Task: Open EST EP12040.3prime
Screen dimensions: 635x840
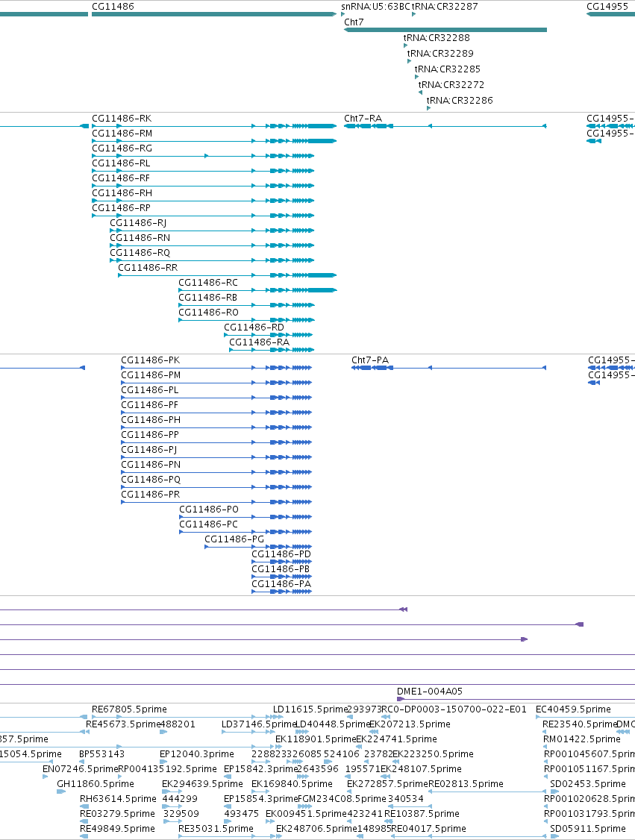Action: (197, 753)
